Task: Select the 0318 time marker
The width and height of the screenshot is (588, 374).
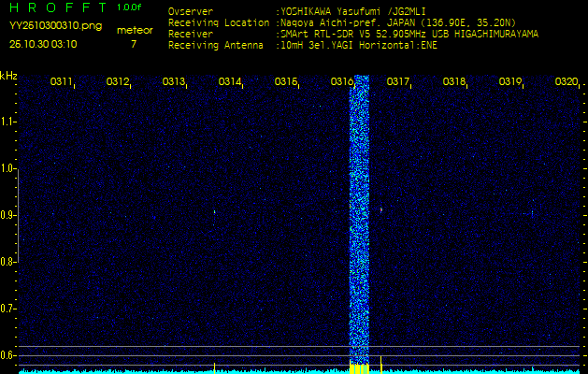Action: 454,82
